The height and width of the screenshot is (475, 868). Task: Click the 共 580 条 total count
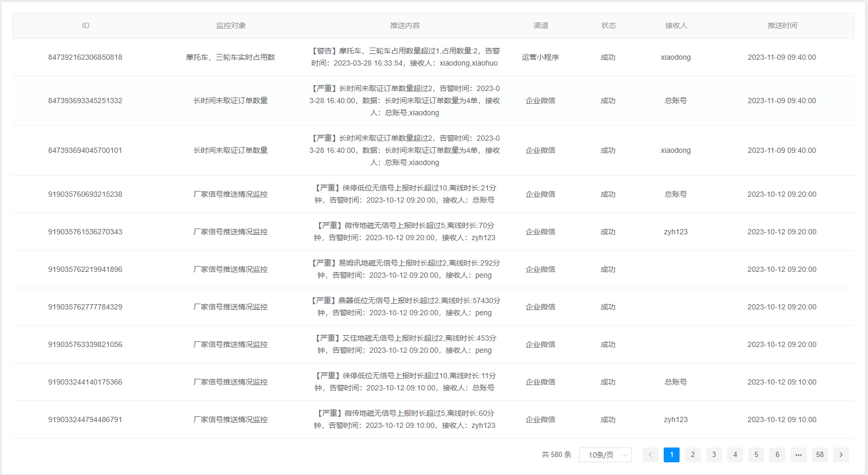tap(556, 455)
